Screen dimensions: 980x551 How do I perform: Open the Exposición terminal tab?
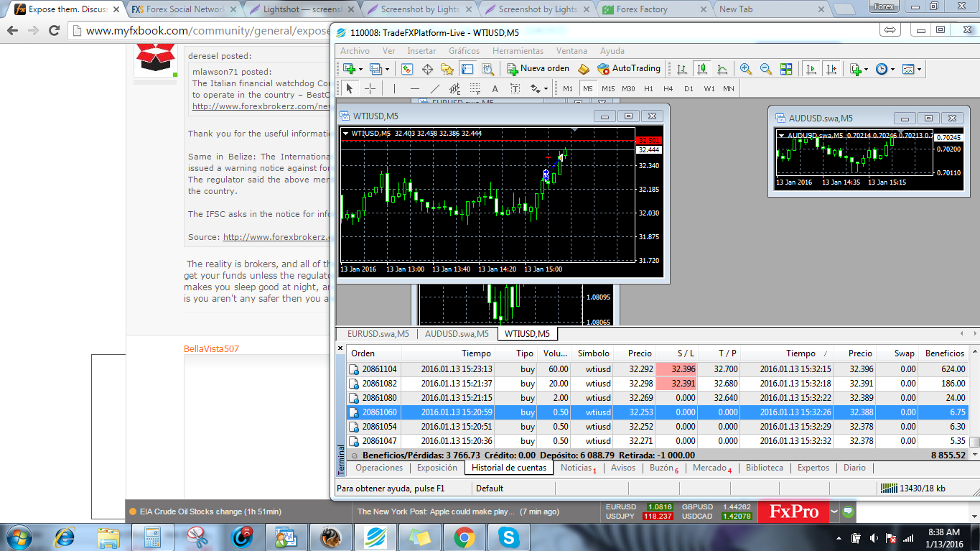click(437, 468)
